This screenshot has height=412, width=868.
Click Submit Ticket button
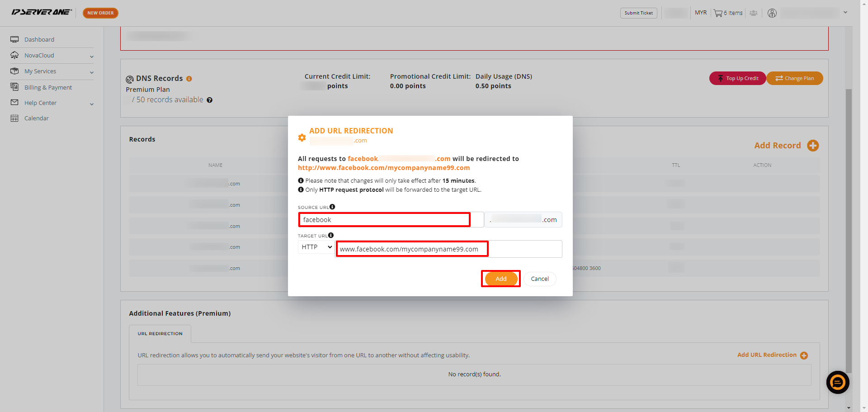click(638, 13)
